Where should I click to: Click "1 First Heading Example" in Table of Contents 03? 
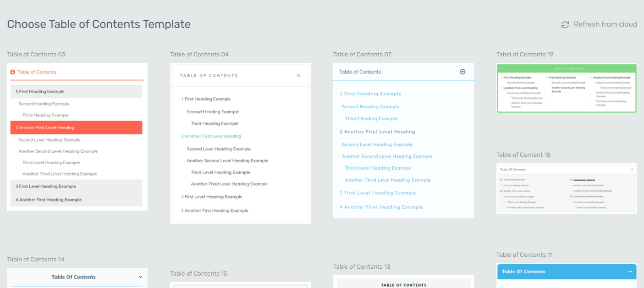[x=76, y=91]
